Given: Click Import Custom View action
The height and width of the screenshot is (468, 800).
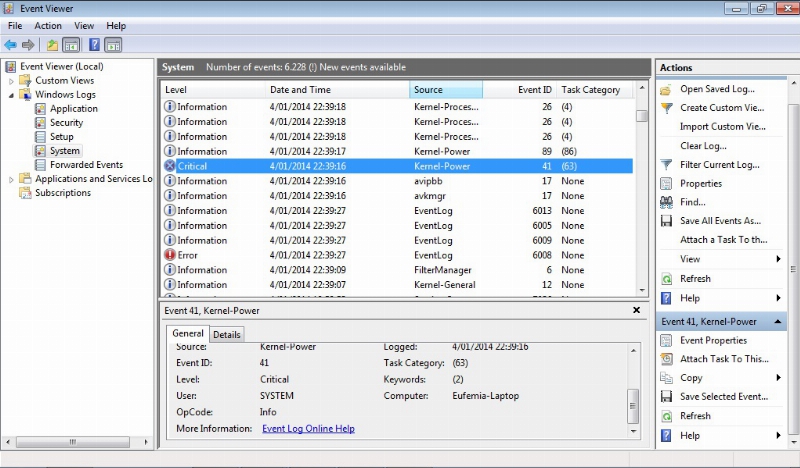Looking at the screenshot, I should [x=722, y=127].
